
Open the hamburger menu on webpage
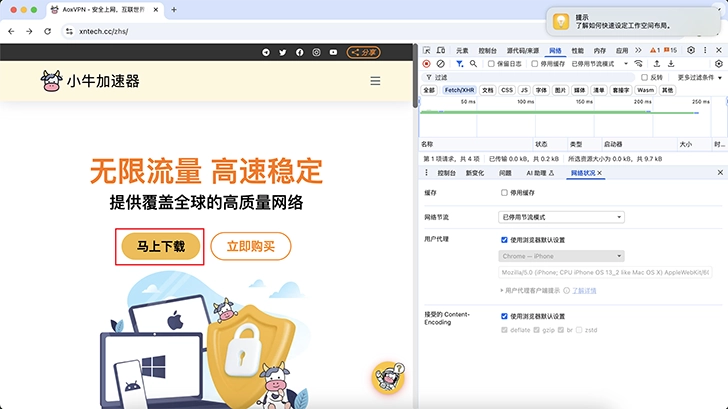point(375,81)
